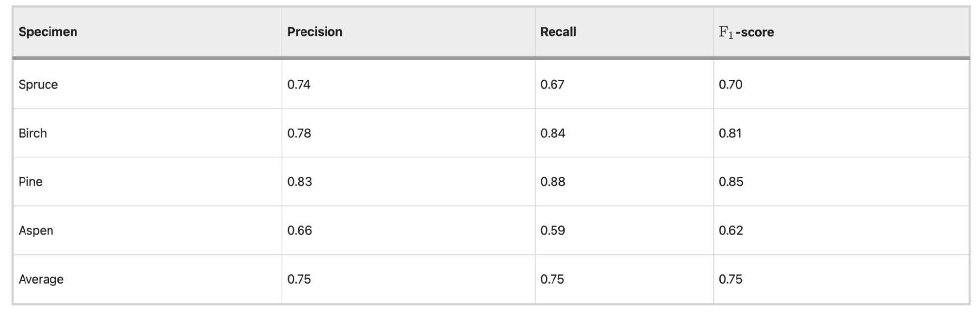Click Aspen recall value 0.59
This screenshot has height=313, width=980.
click(x=553, y=230)
